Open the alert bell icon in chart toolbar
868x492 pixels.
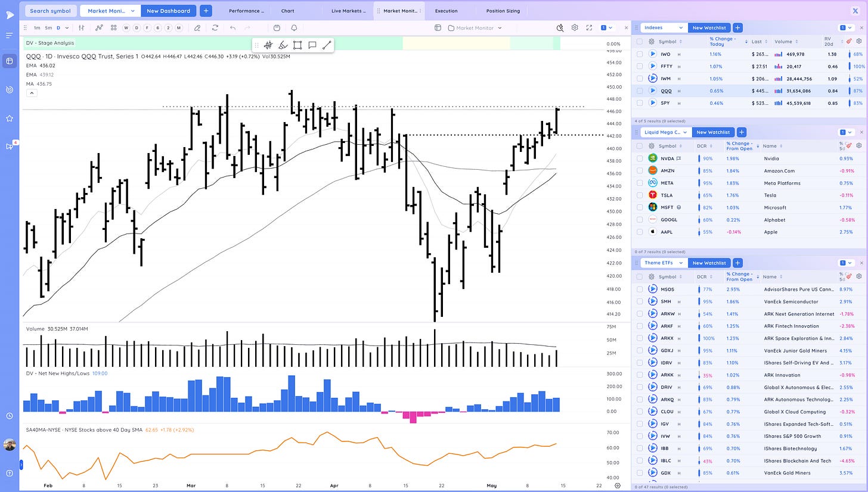[294, 27]
